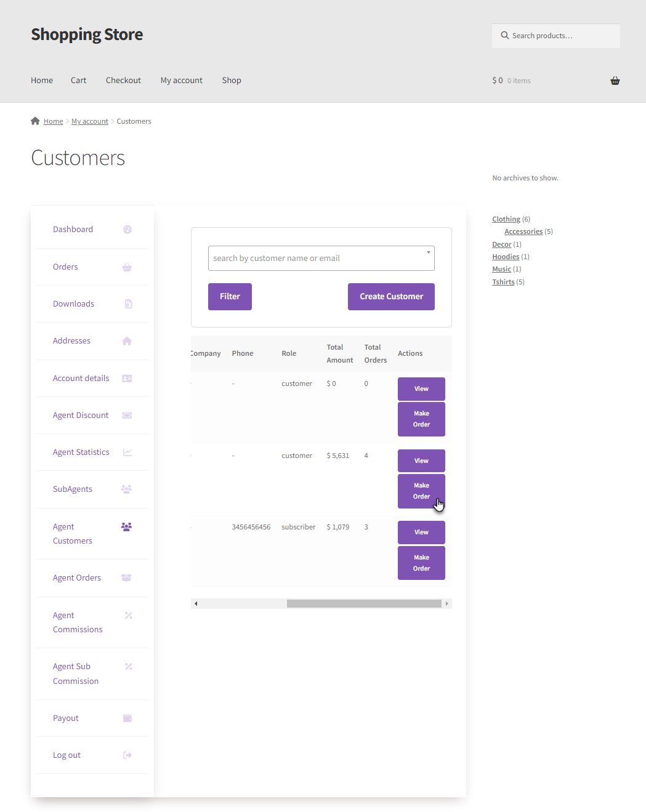Open the Dashboard sidebar link
The width and height of the screenshot is (646, 812).
click(73, 230)
